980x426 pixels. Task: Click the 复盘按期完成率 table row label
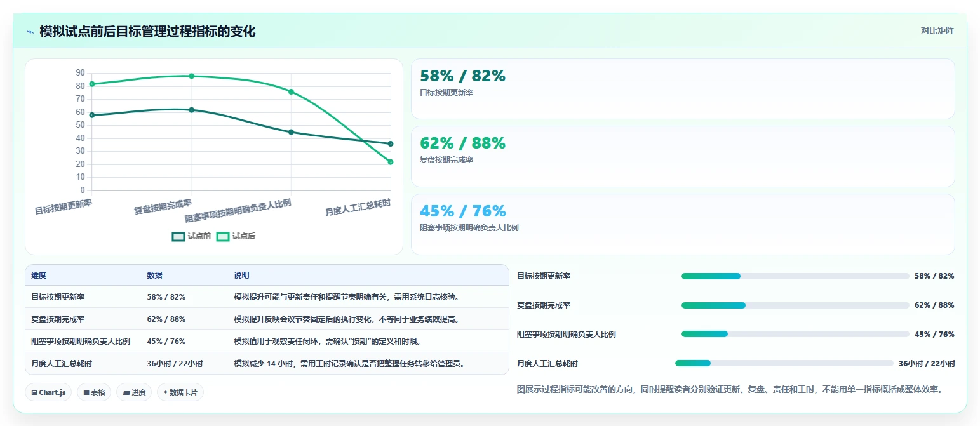point(58,319)
